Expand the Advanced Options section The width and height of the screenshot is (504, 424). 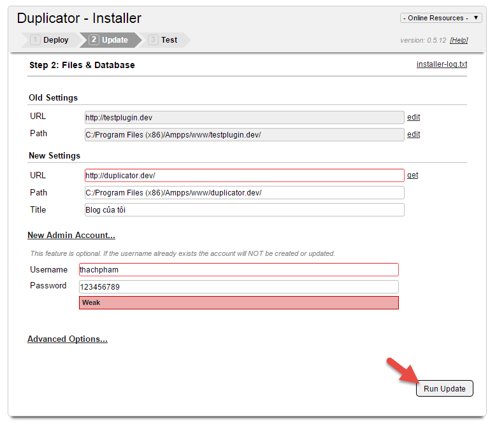[67, 339]
